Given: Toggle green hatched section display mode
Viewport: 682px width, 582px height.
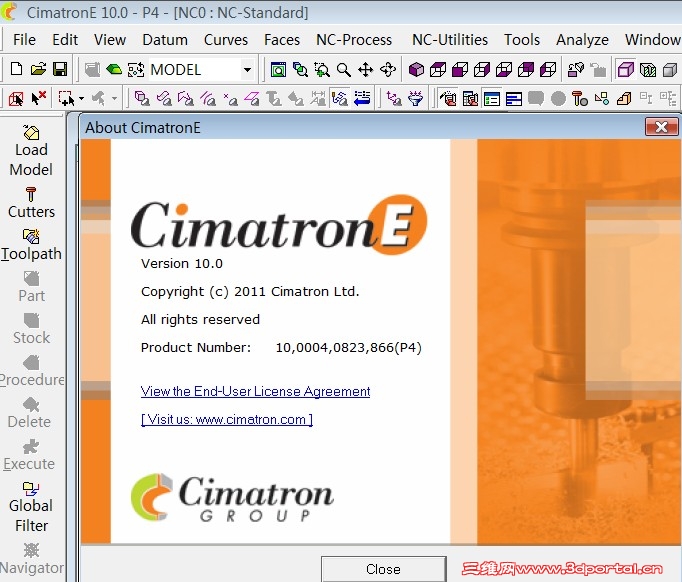Looking at the screenshot, I should 648,70.
